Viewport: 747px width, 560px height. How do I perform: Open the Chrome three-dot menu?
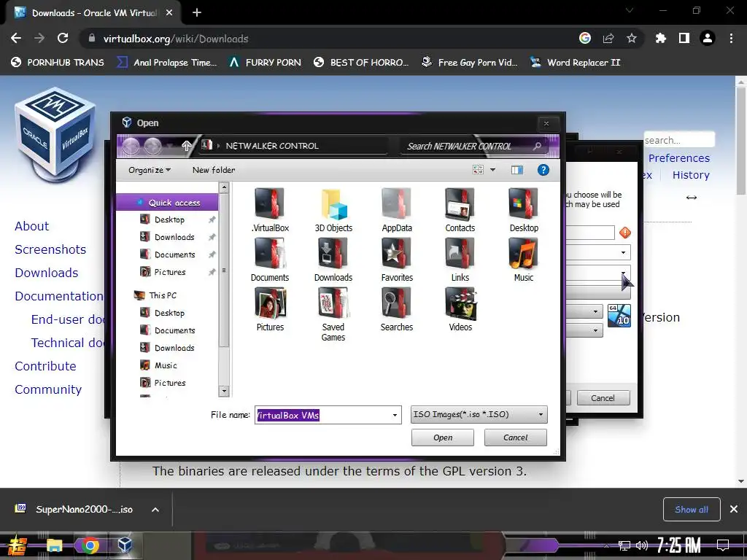coord(731,38)
